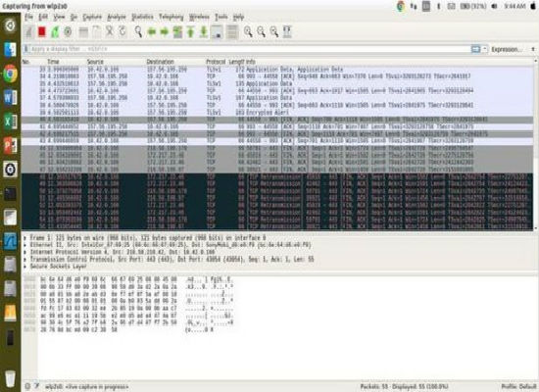539x392 pixels.
Task: Jump to the last packet arrow icon
Action: 204,32
